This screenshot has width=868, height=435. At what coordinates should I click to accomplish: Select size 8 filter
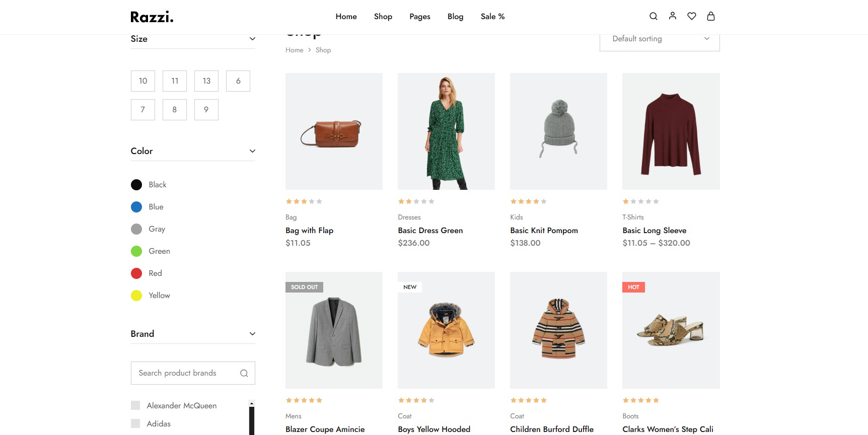click(x=175, y=110)
